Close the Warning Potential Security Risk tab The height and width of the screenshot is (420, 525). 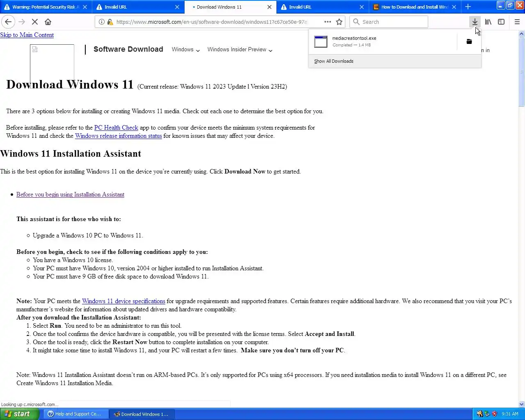pos(85,7)
